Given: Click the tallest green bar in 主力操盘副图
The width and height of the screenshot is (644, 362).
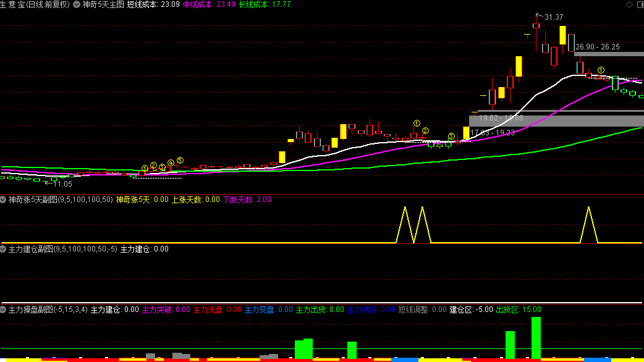Looking at the screenshot, I should [536, 338].
